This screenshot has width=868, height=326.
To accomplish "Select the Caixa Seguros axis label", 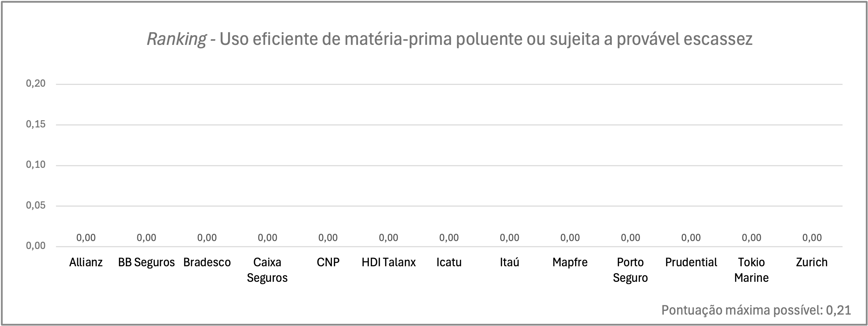I will click(x=267, y=270).
